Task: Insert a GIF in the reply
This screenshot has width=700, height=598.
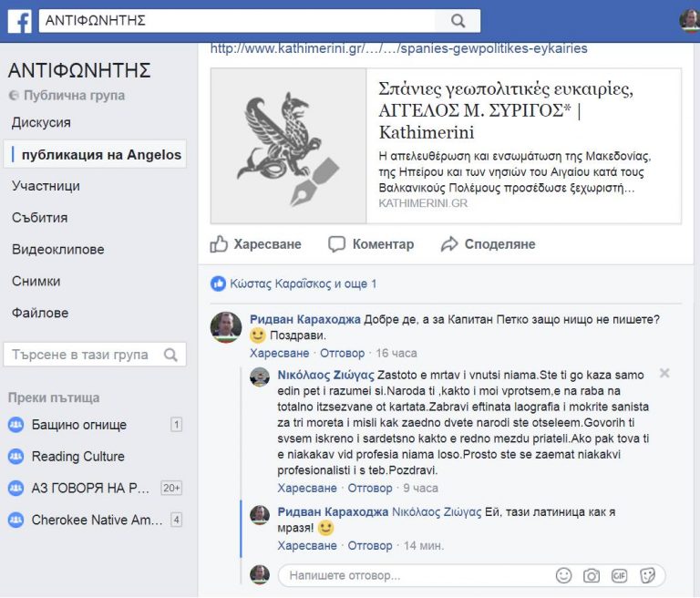Action: tap(619, 575)
